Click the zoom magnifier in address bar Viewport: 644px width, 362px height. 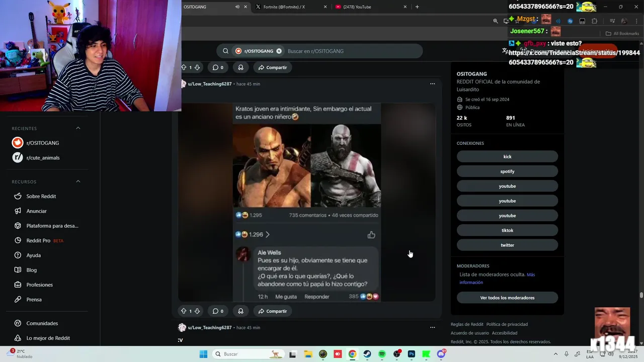(x=496, y=21)
